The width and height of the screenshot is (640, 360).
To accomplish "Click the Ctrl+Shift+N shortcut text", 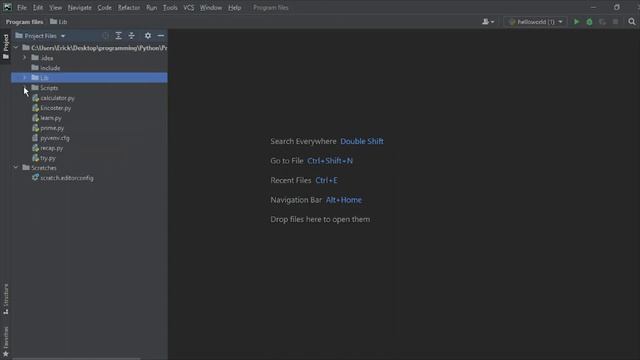I will coord(330,161).
